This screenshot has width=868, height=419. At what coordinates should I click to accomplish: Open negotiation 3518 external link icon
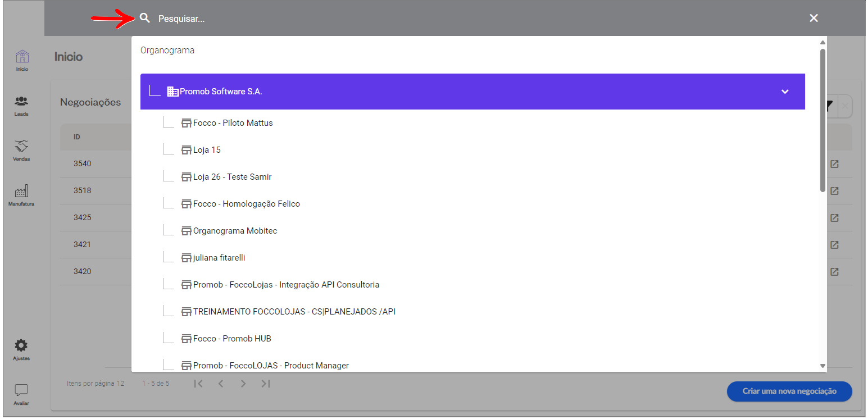click(834, 191)
